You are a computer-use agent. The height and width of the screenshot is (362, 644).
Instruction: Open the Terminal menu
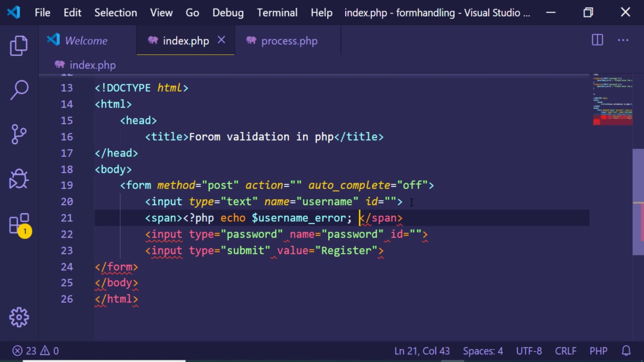coord(277,13)
